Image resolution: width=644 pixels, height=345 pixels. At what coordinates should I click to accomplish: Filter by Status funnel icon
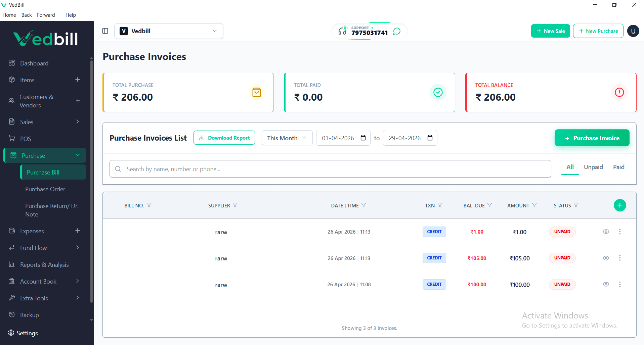[576, 205]
